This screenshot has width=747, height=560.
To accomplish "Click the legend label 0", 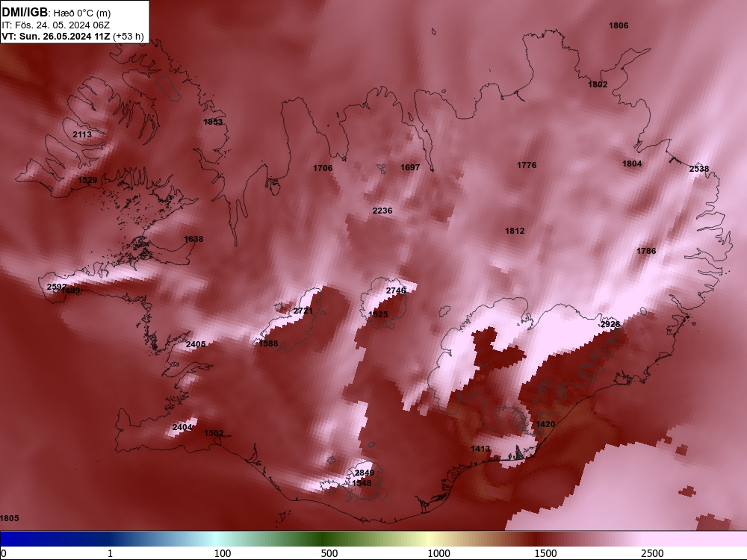I will pyautogui.click(x=4, y=553).
